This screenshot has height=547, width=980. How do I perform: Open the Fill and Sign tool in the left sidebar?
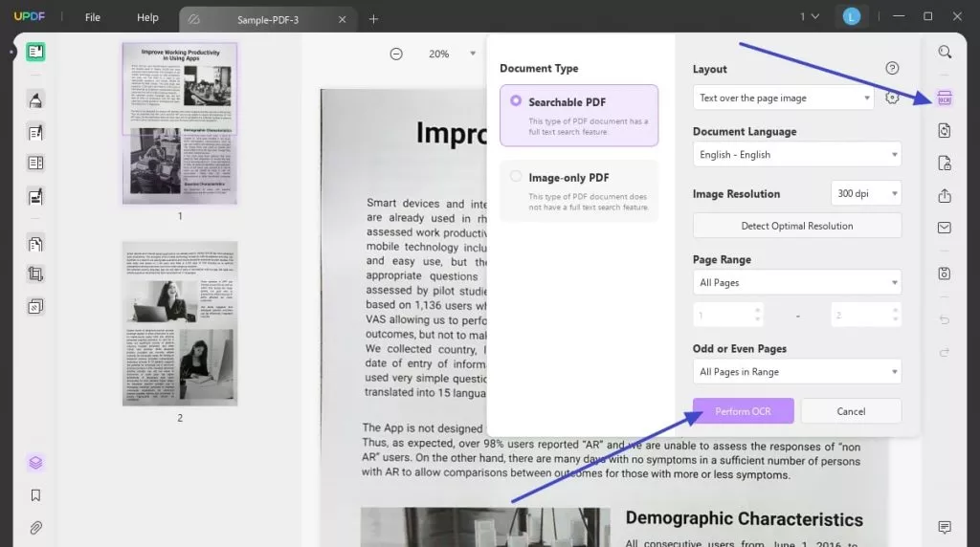tap(35, 196)
